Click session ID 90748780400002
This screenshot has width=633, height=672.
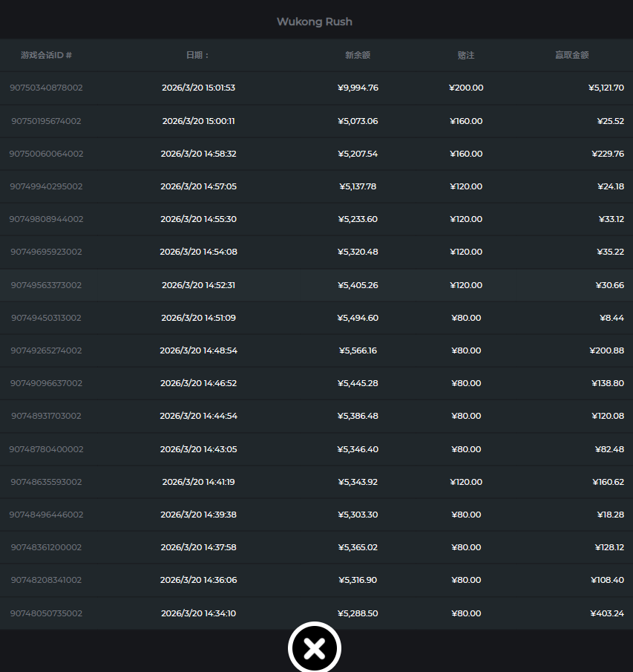(46, 449)
